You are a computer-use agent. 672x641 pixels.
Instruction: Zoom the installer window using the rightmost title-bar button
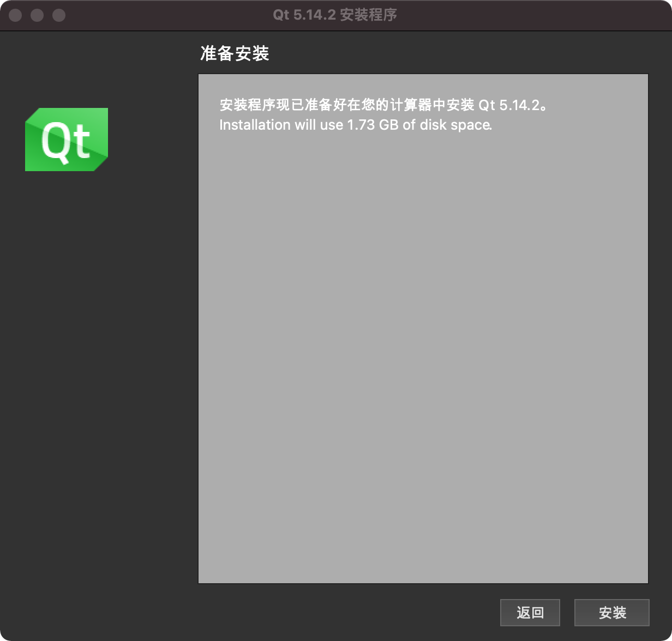tap(59, 15)
